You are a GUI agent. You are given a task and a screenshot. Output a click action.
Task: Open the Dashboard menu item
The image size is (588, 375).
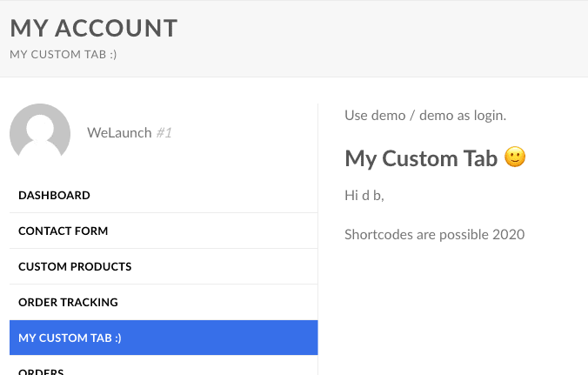pyautogui.click(x=54, y=196)
